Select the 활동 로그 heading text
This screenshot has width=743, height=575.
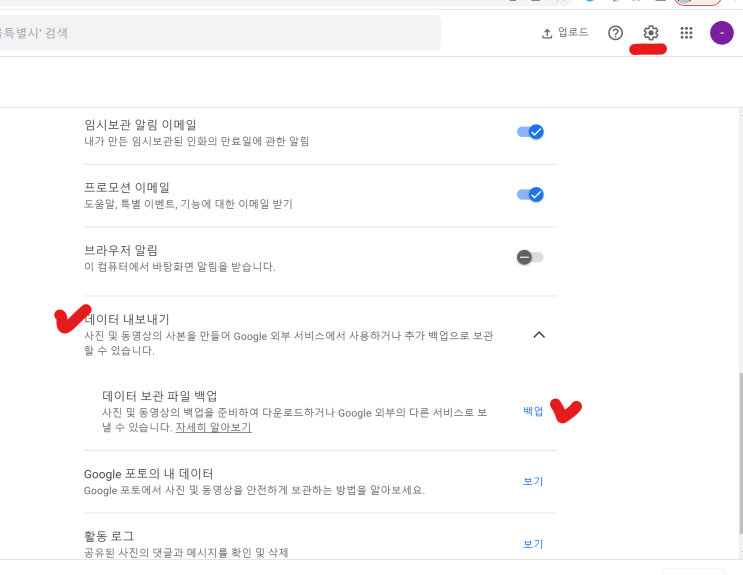[109, 536]
